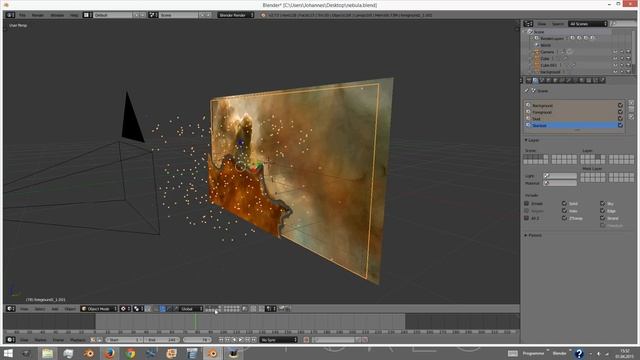
Task: Uncheck the Halo include option
Action: pos(564,211)
